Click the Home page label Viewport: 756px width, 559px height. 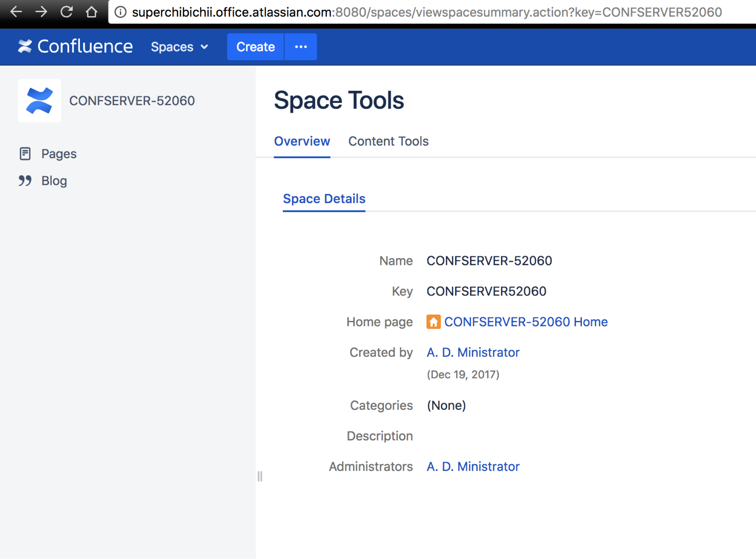point(380,322)
